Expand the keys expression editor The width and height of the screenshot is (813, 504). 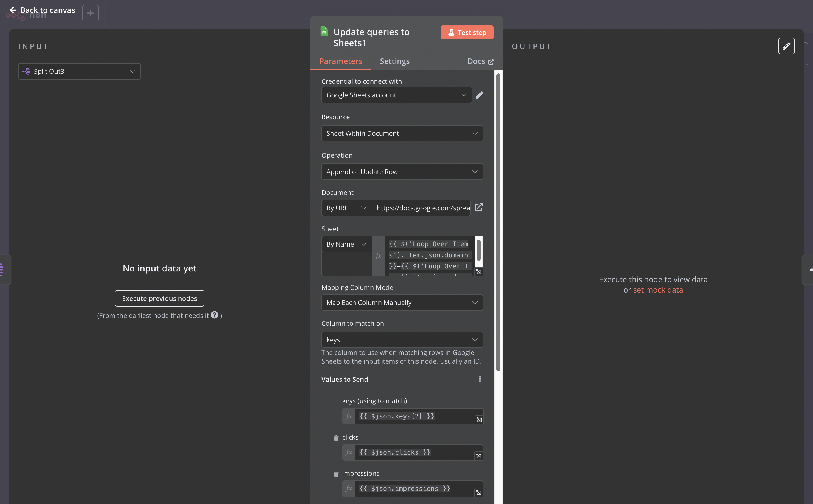click(x=479, y=420)
